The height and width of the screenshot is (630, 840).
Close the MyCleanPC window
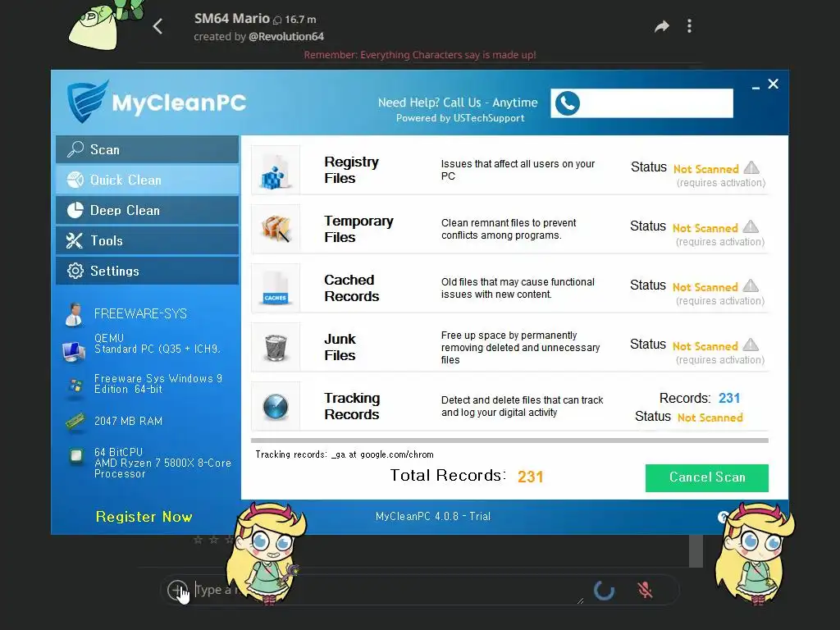pos(773,84)
